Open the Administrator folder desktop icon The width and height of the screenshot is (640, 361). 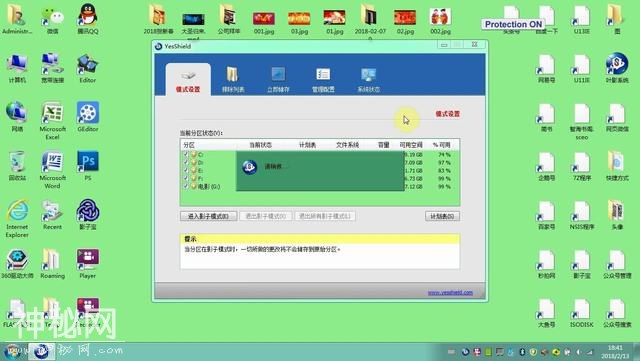17,19
